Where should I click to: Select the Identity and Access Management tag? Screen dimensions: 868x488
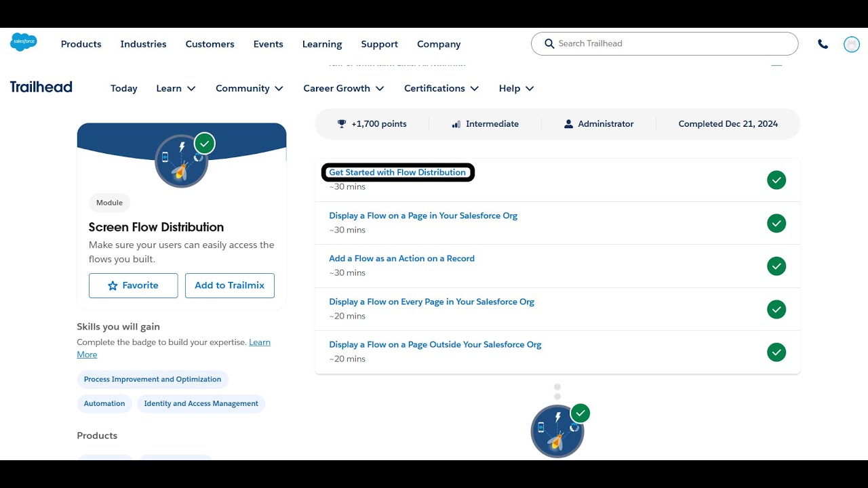201,404
